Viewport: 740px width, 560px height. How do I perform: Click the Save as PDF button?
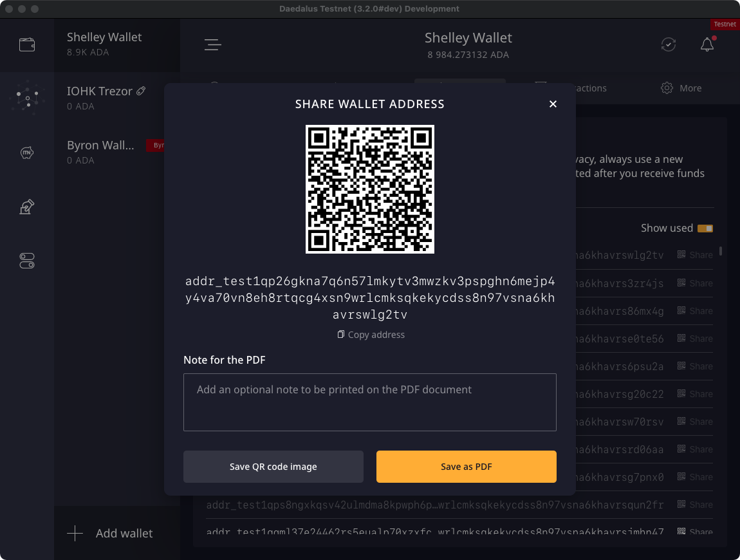point(466,466)
